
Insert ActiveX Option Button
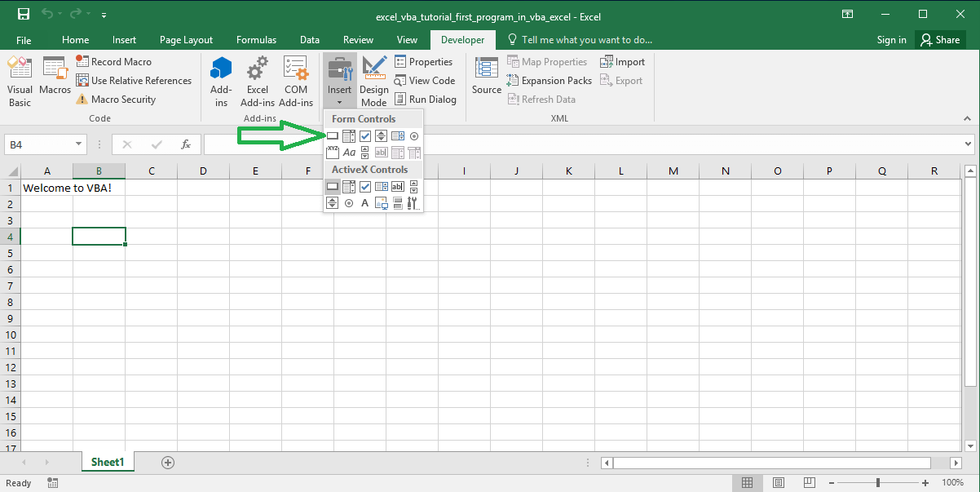(349, 203)
